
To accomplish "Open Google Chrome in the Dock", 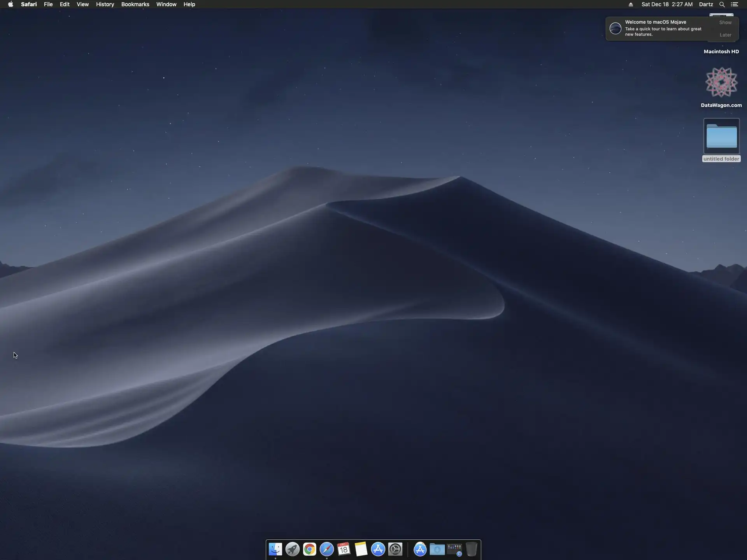I will (310, 549).
